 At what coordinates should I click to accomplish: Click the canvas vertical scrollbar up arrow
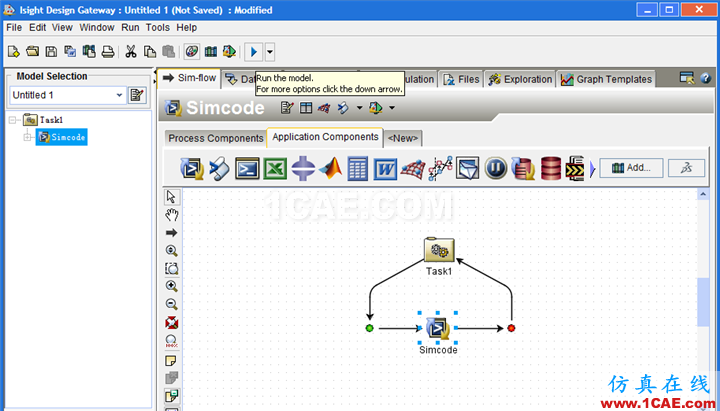tap(703, 195)
